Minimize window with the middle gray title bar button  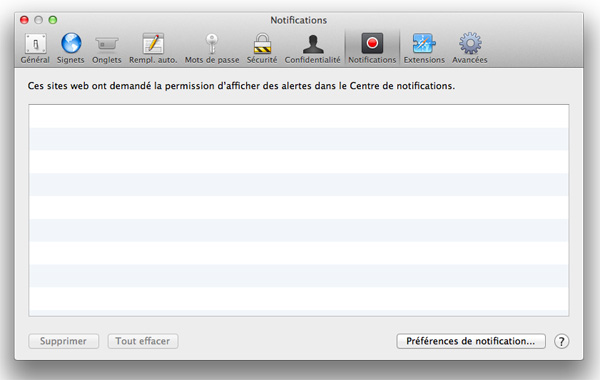[x=39, y=20]
